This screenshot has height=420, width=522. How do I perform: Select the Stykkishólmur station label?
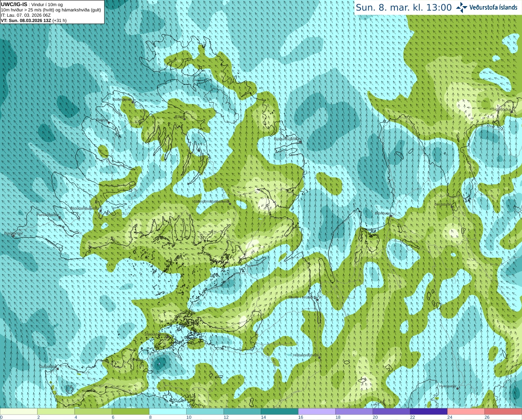[x=155, y=334]
